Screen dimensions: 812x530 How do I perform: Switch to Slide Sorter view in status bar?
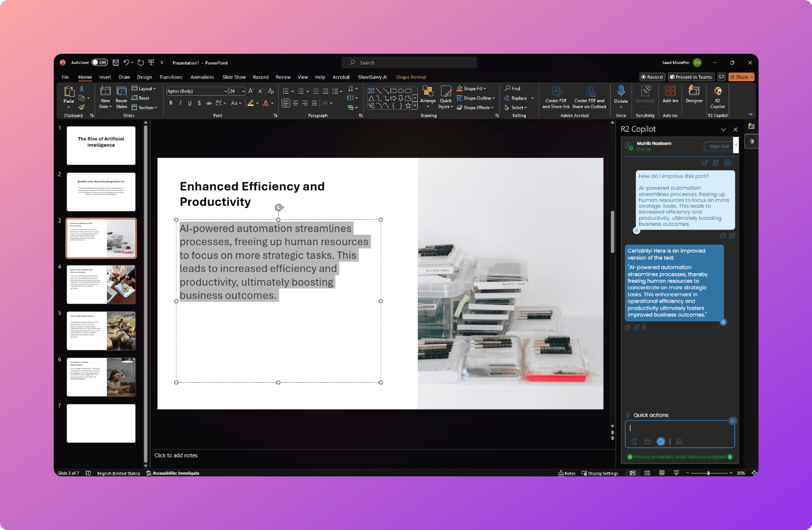[647, 473]
